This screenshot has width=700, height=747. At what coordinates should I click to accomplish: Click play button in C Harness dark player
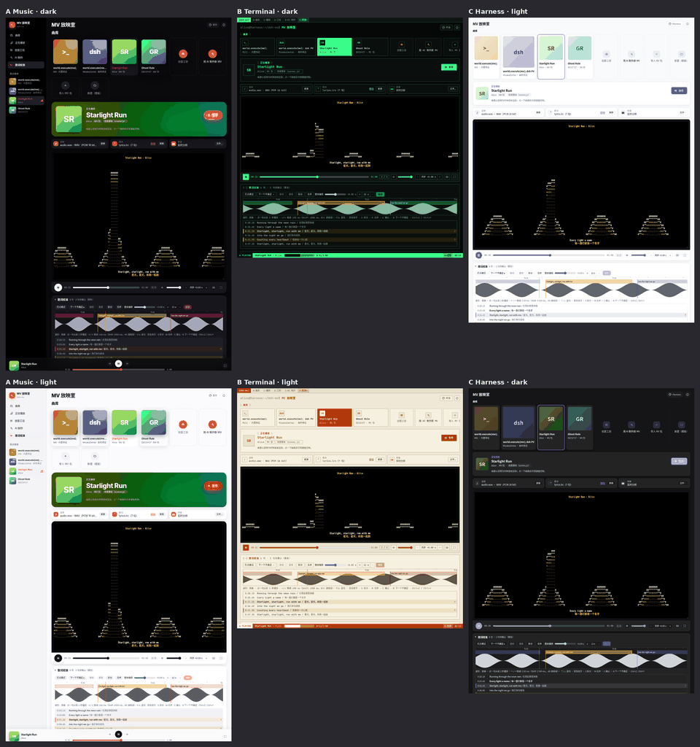478,626
